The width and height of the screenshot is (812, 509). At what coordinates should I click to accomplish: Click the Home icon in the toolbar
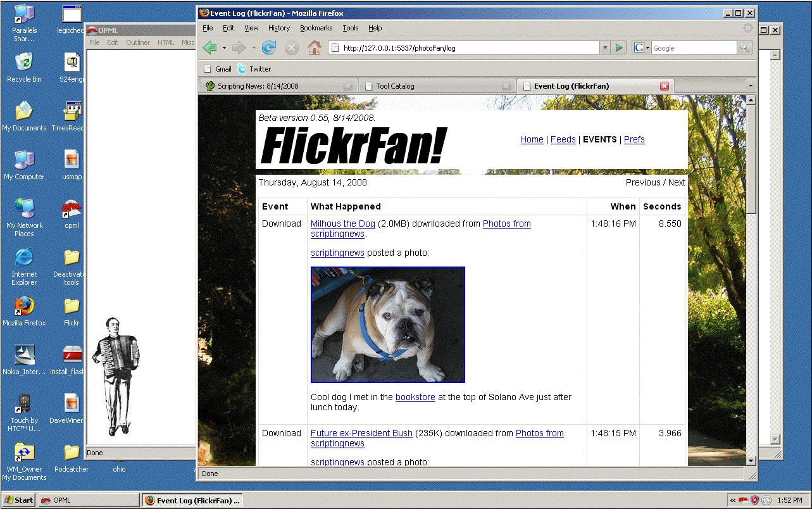(x=314, y=48)
